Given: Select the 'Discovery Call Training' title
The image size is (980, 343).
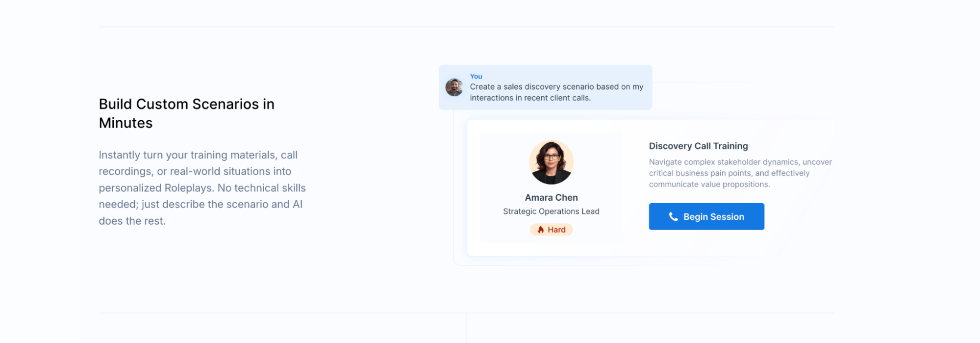Looking at the screenshot, I should (699, 146).
